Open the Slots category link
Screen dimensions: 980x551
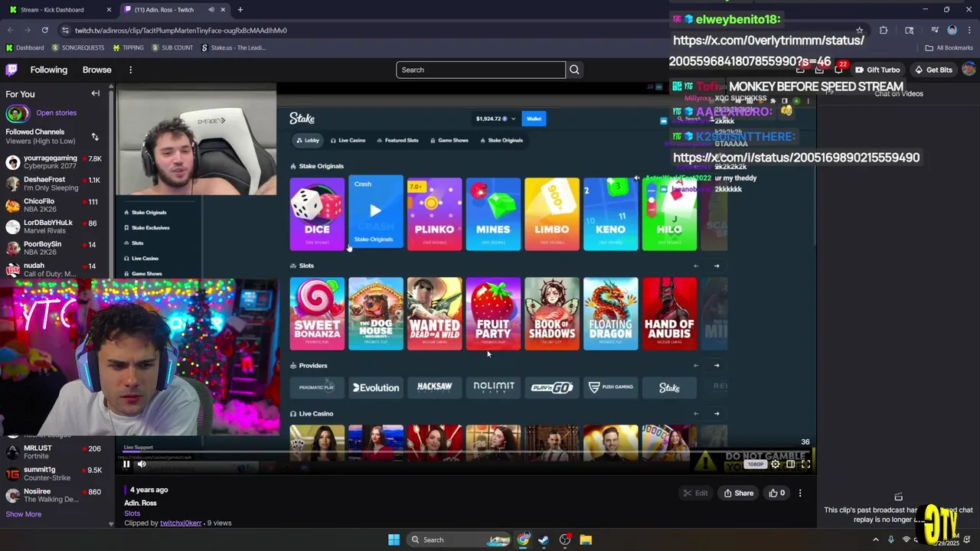click(x=132, y=514)
